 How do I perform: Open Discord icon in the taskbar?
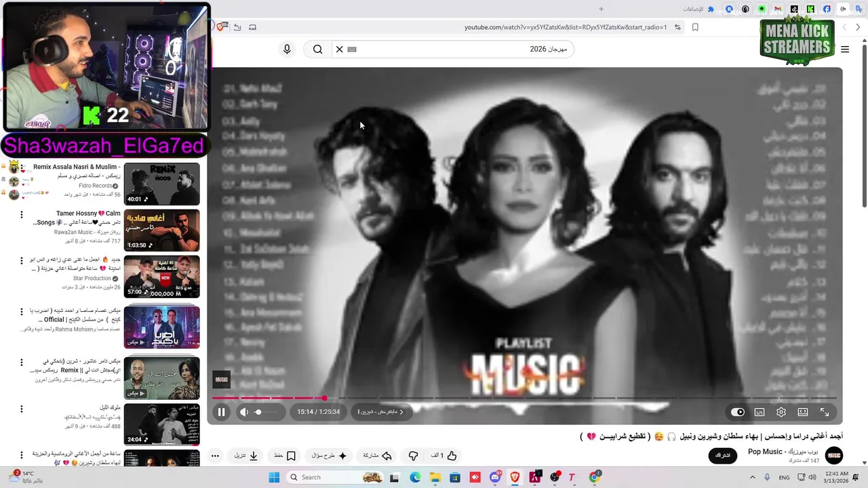tap(495, 477)
